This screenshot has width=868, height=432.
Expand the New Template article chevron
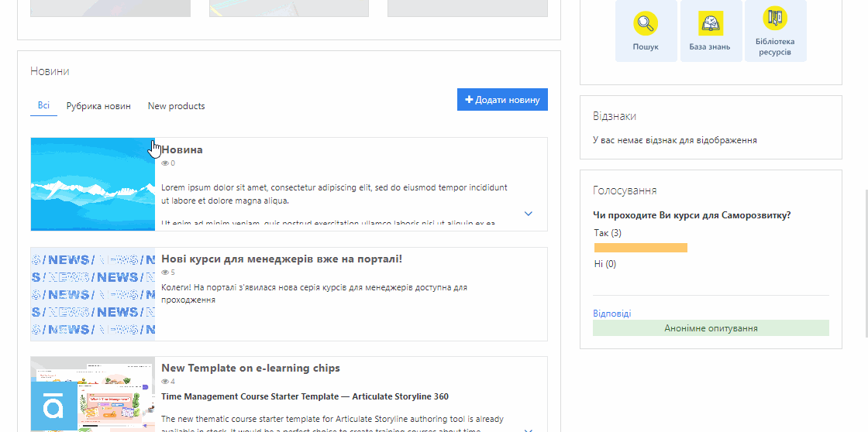coord(529,429)
